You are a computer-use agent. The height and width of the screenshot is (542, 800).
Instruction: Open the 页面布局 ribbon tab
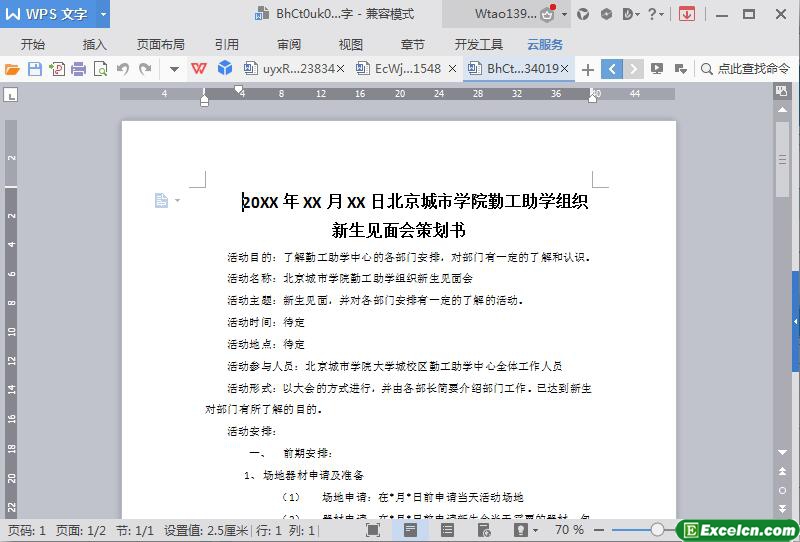point(161,44)
